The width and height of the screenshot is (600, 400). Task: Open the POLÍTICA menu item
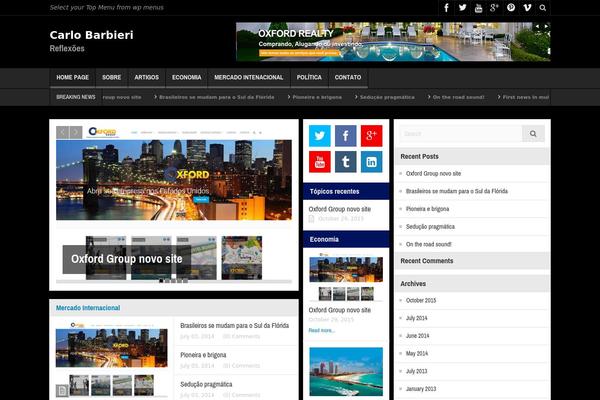point(309,78)
